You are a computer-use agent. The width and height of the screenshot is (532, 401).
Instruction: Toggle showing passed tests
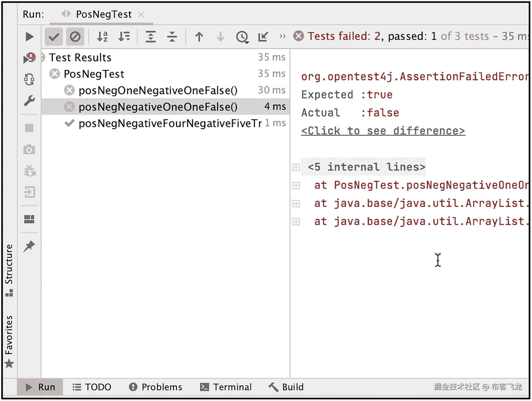coord(53,36)
